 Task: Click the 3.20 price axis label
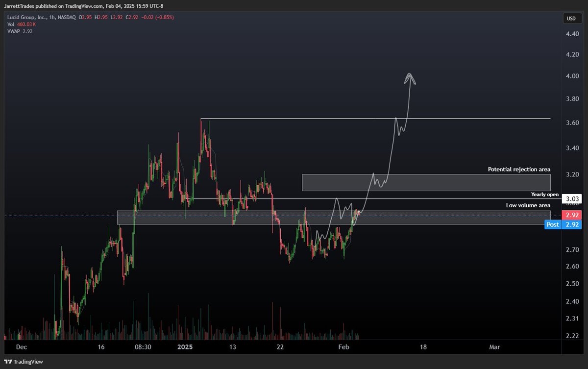(x=572, y=174)
